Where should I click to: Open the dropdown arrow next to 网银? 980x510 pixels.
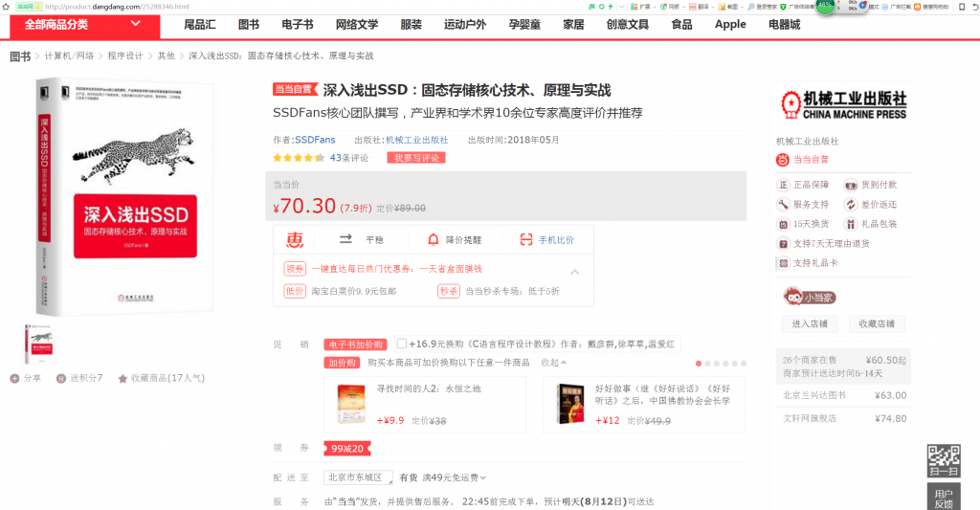click(x=683, y=7)
